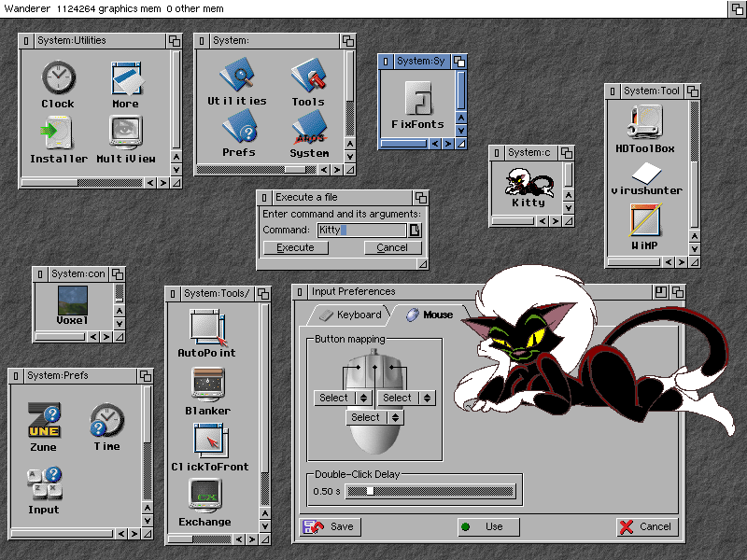Click scroll left arrow in System:Sy window
Image resolution: width=747 pixels, height=560 pixels.
435,144
